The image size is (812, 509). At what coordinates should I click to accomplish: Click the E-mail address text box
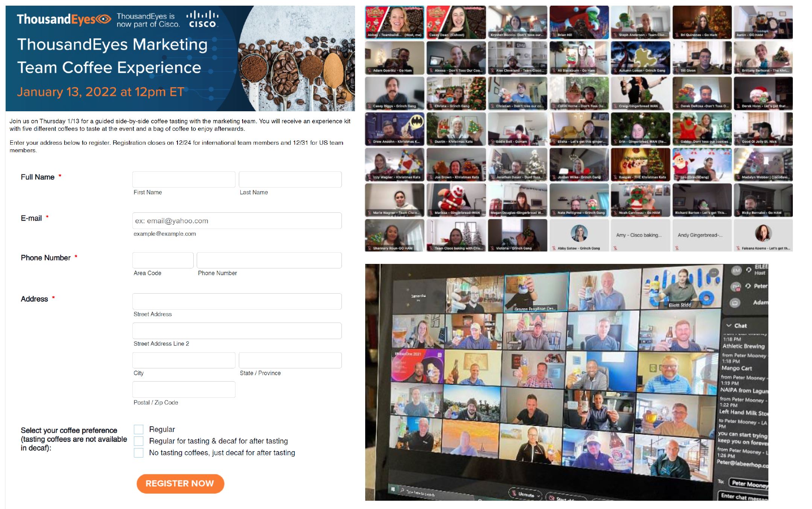coord(237,221)
